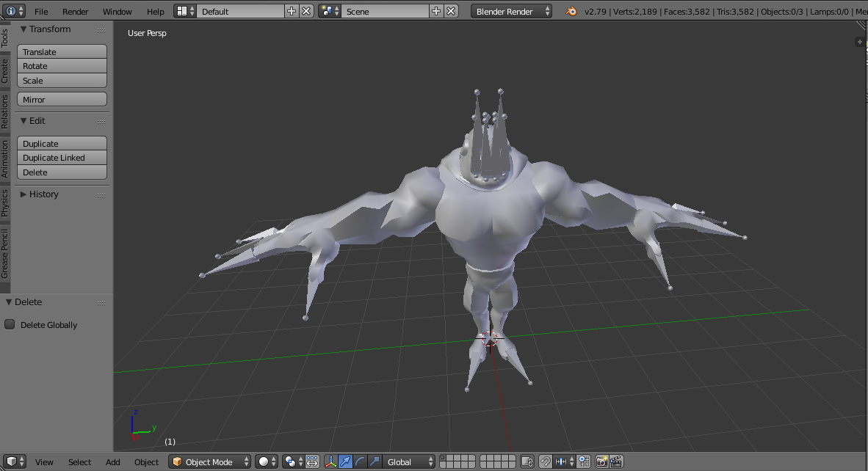868x471 pixels.
Task: Click the Scale button
Action: [x=62, y=80]
